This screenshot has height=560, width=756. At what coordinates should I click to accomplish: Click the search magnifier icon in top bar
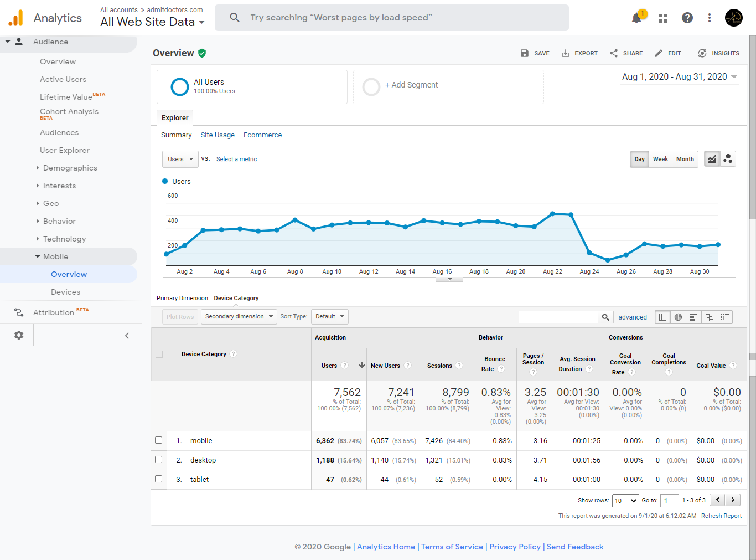tap(235, 18)
